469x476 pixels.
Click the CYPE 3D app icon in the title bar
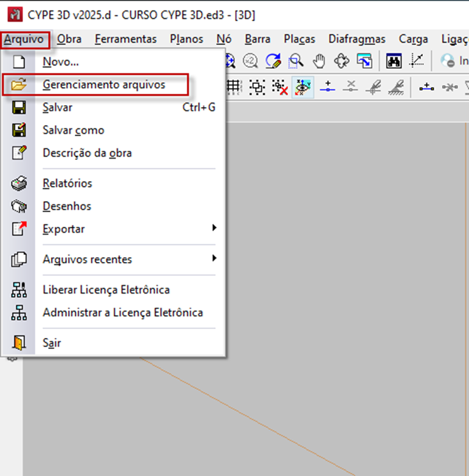(15, 15)
